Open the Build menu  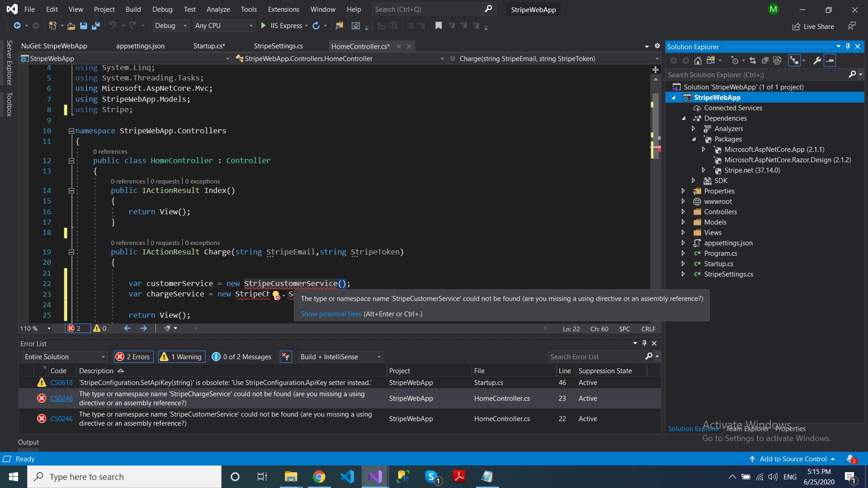(133, 9)
